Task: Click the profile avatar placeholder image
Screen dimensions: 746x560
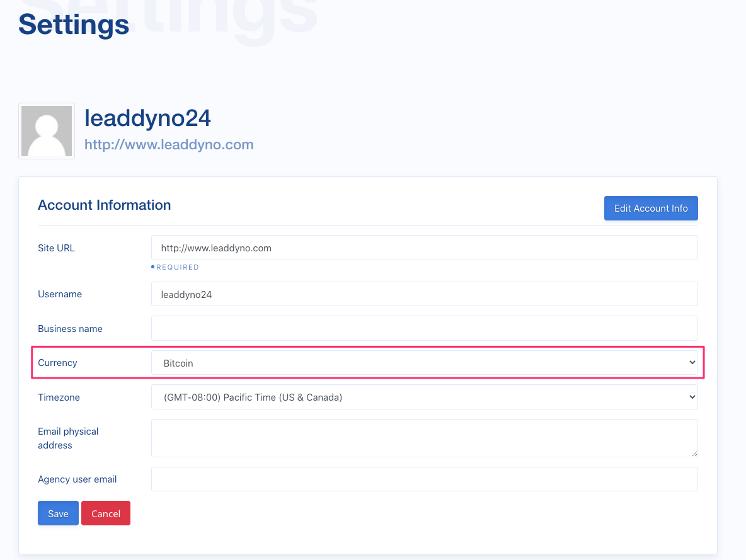Action: (47, 131)
